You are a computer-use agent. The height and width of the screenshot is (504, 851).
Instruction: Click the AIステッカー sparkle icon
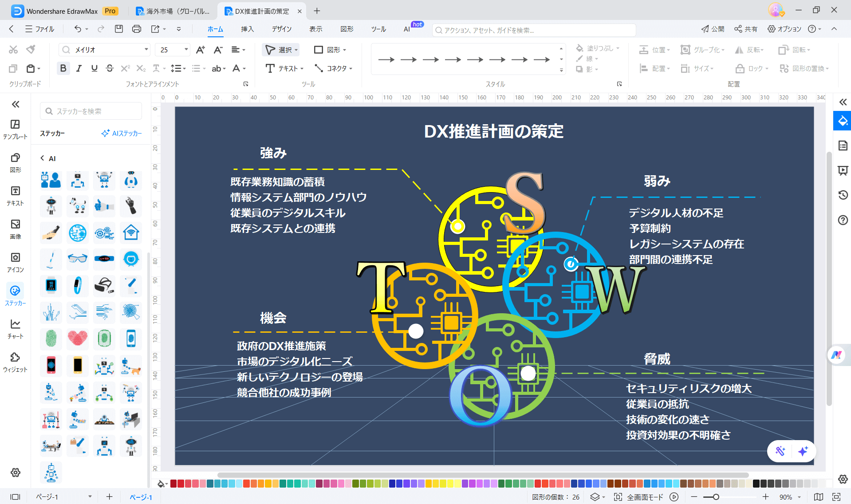(106, 133)
